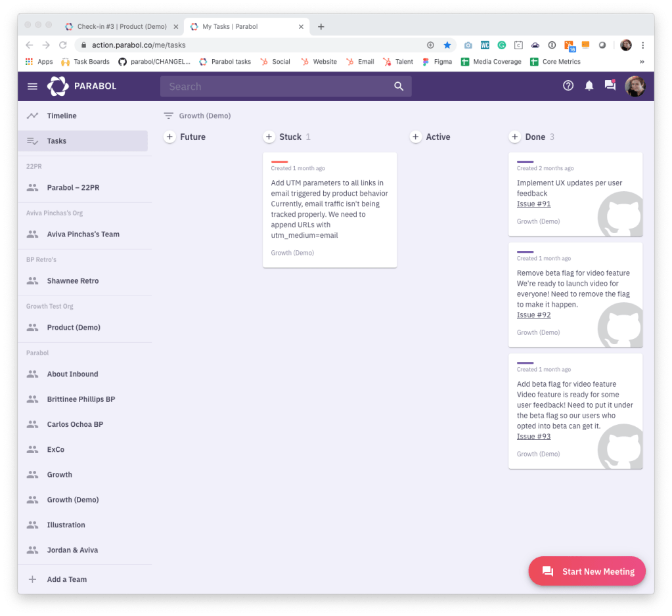Open the Apps bookmark shortcut

(39, 62)
